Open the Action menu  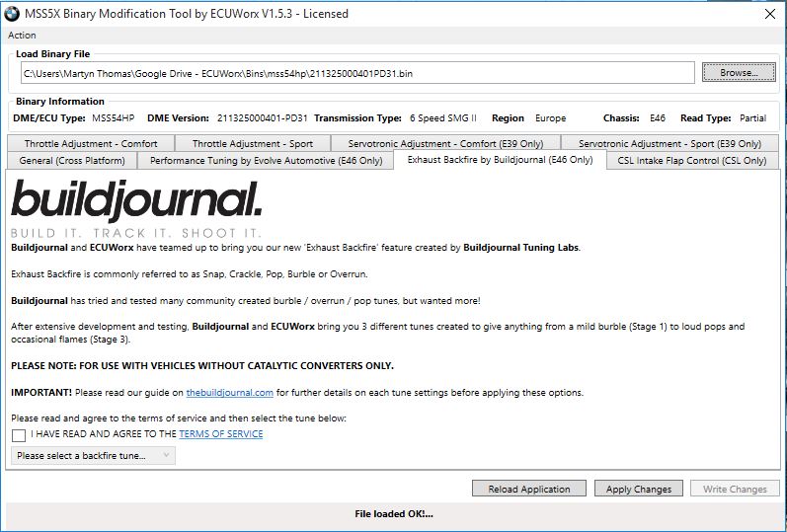click(22, 36)
